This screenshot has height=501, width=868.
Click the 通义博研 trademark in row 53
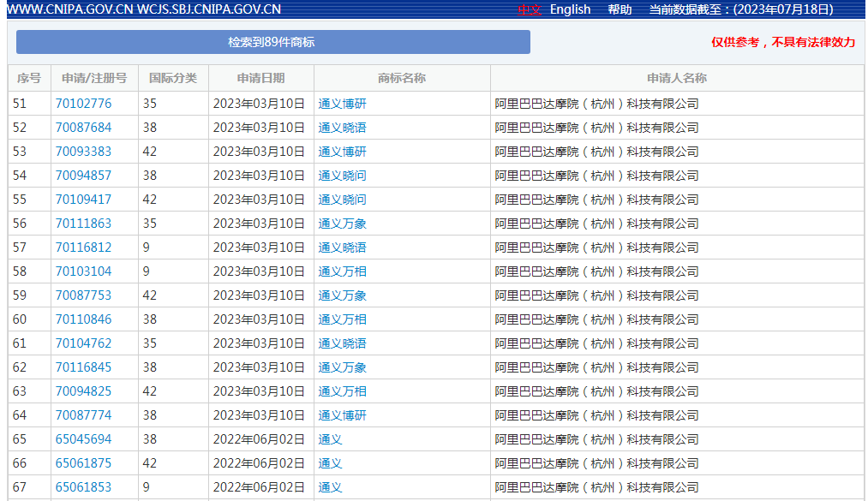point(342,152)
